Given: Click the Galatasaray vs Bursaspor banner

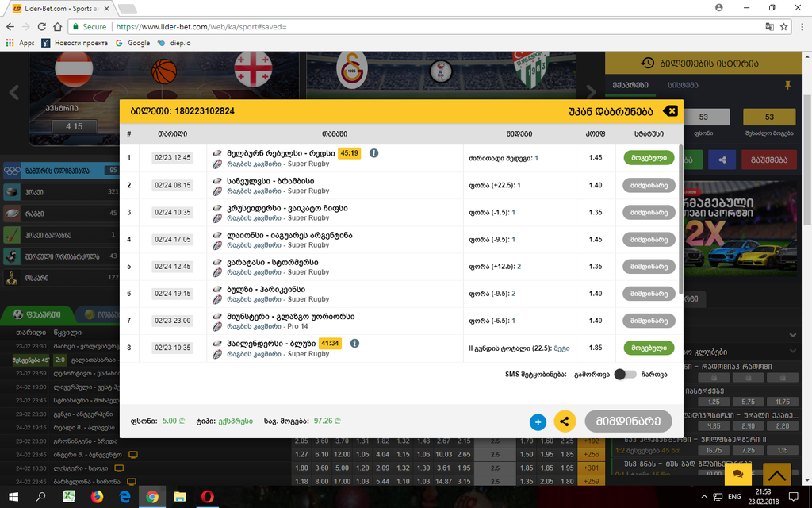Looking at the screenshot, I should (441, 74).
